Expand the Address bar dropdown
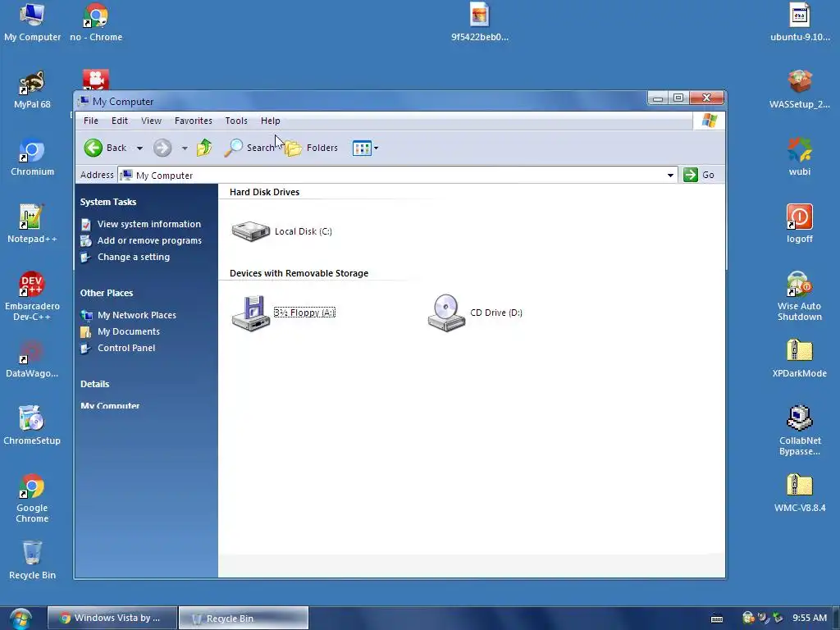 pyautogui.click(x=670, y=176)
